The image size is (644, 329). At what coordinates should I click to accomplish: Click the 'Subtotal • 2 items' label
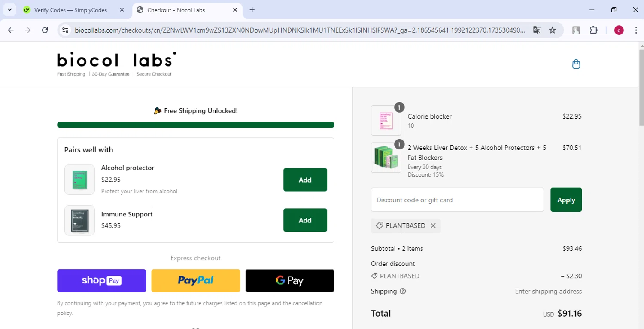point(397,249)
